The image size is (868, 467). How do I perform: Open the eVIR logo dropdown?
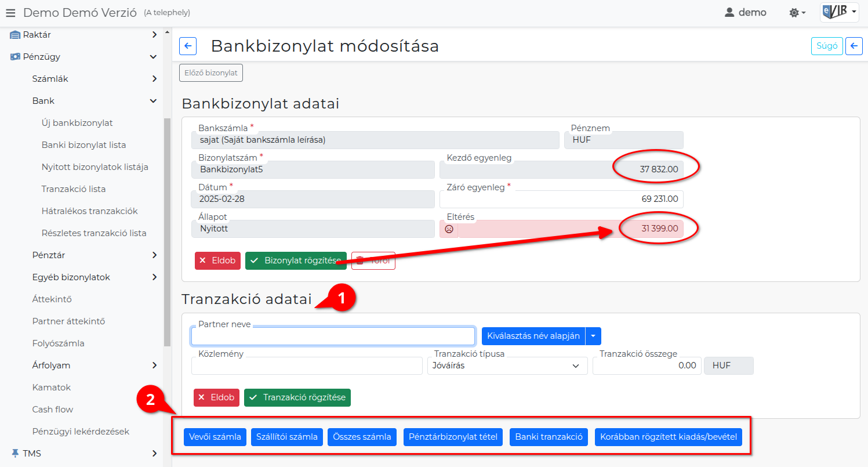click(839, 12)
